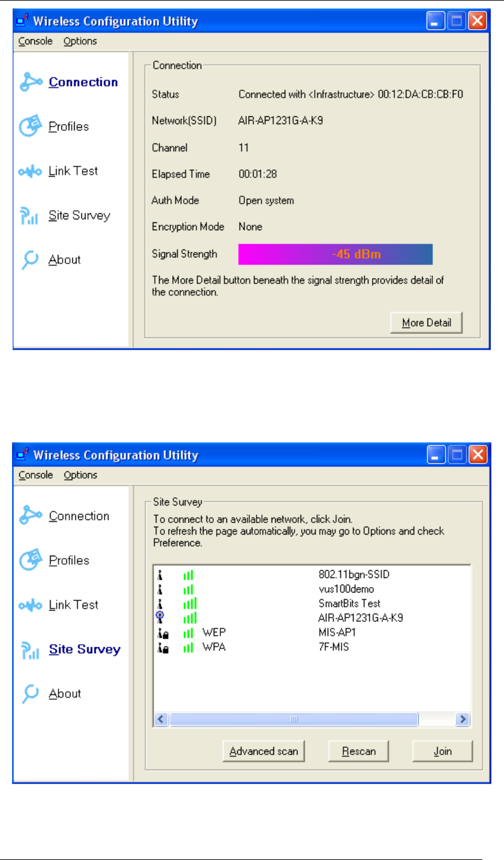Click connected icon of AIR-AP1231G-A-K9 row
The width and height of the screenshot is (504, 860).
(160, 618)
